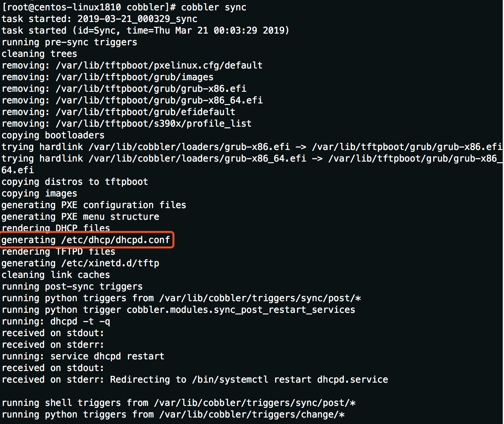Screen dimensions: 504x424
Task: Click the "generating /etc/xinetd.d/tftp" line
Action: point(80,263)
